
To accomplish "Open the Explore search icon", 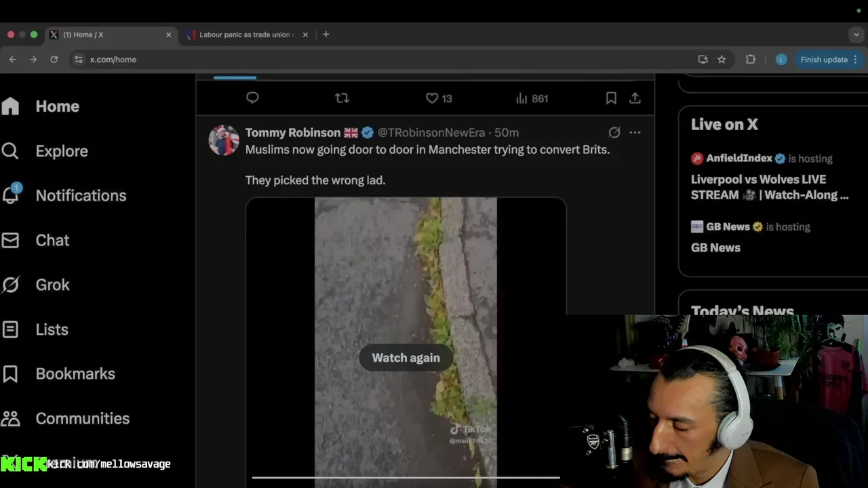I will tap(10, 150).
